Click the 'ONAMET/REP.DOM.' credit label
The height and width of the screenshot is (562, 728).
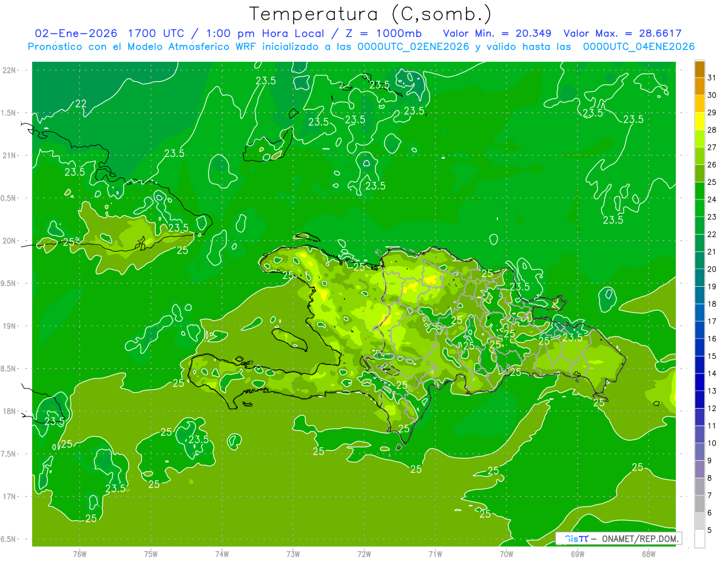(x=641, y=538)
